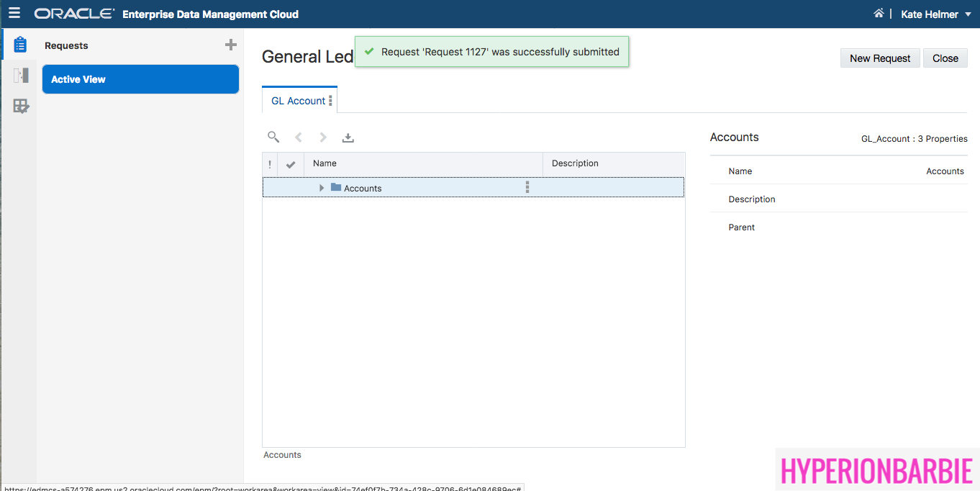This screenshot has height=491, width=980.
Task: Open the Requests clipboard sidebar icon
Action: pyautogui.click(x=20, y=45)
